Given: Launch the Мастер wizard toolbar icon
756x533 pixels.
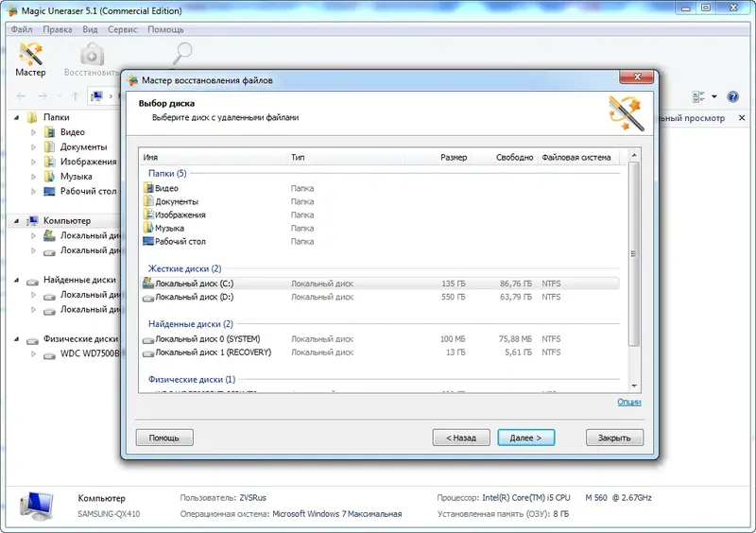Looking at the screenshot, I should click(x=30, y=60).
